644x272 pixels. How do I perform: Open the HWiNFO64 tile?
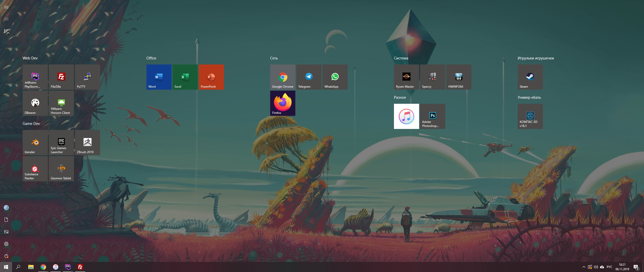459,77
